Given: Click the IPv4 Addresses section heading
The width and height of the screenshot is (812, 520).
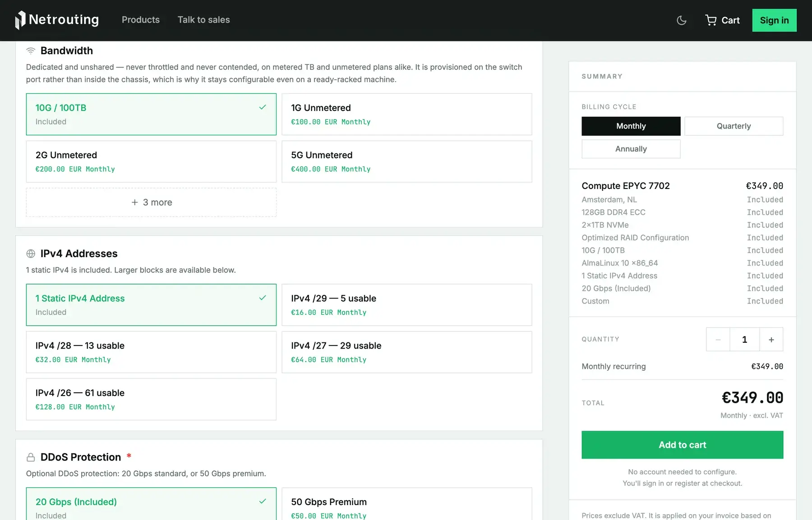Looking at the screenshot, I should [79, 254].
